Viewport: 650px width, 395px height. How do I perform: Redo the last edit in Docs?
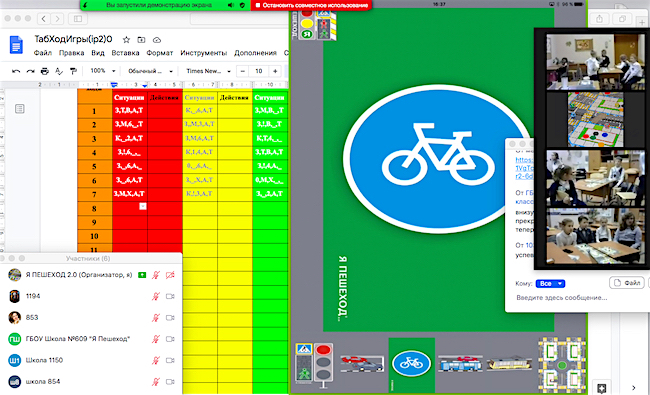click(x=30, y=71)
